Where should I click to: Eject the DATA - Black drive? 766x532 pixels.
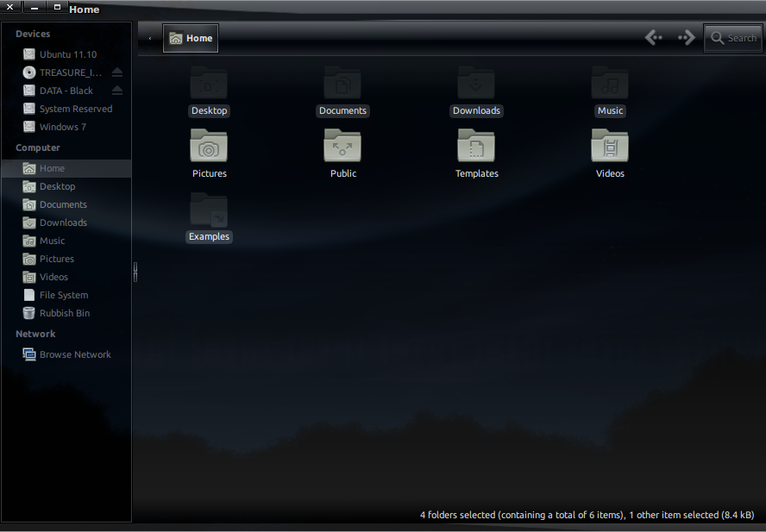pyautogui.click(x=116, y=91)
